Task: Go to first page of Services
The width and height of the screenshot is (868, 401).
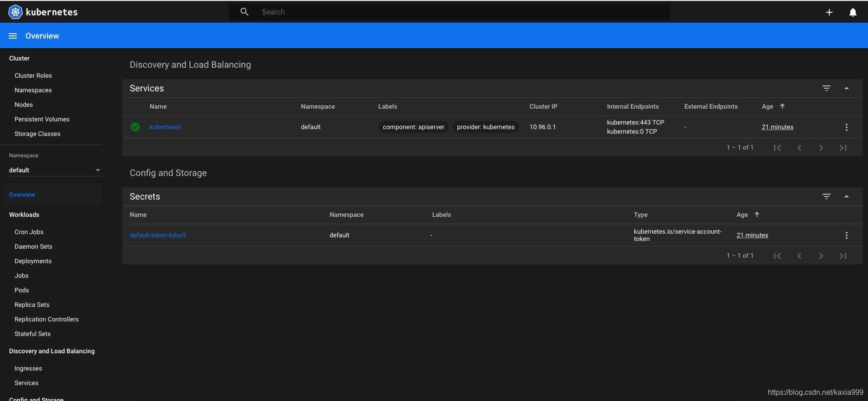Action: (x=777, y=148)
